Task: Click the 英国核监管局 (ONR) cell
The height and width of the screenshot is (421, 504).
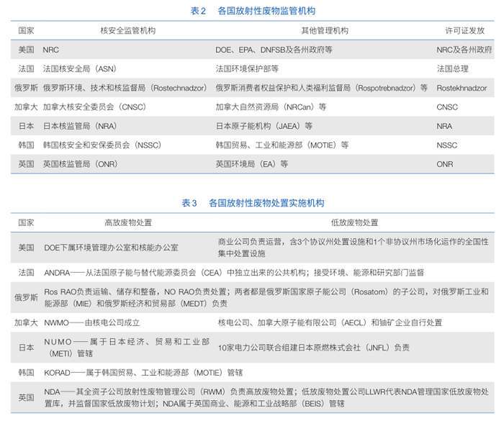Action: (80, 164)
